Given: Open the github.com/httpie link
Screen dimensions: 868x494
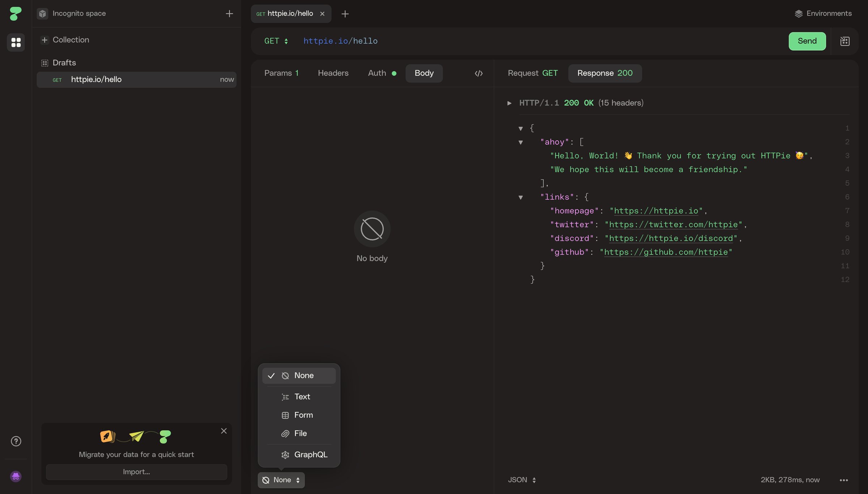Looking at the screenshot, I should (666, 252).
